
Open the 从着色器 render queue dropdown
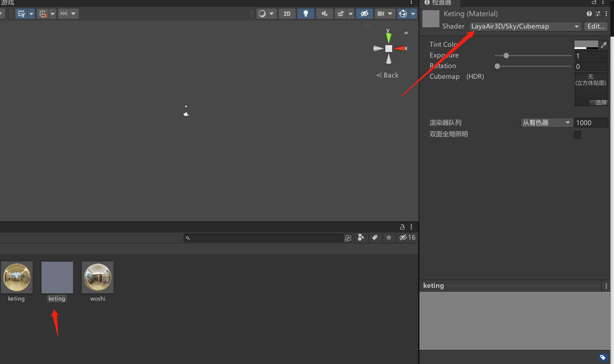(x=546, y=123)
